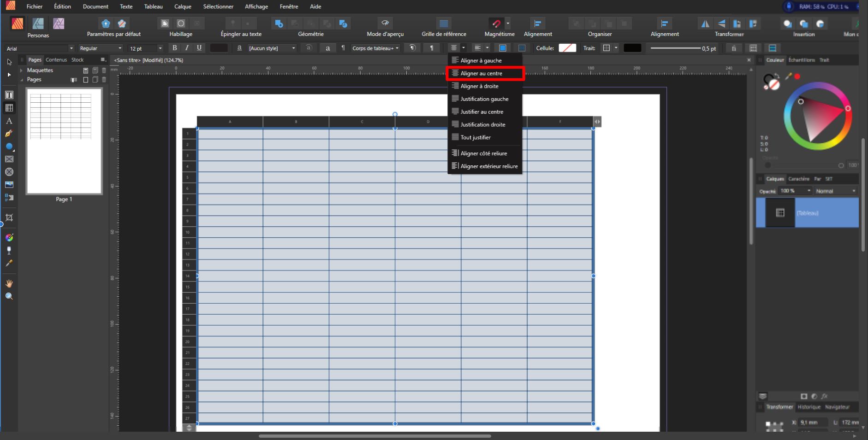Choose Aligner côté reliure from the menu

click(485, 153)
